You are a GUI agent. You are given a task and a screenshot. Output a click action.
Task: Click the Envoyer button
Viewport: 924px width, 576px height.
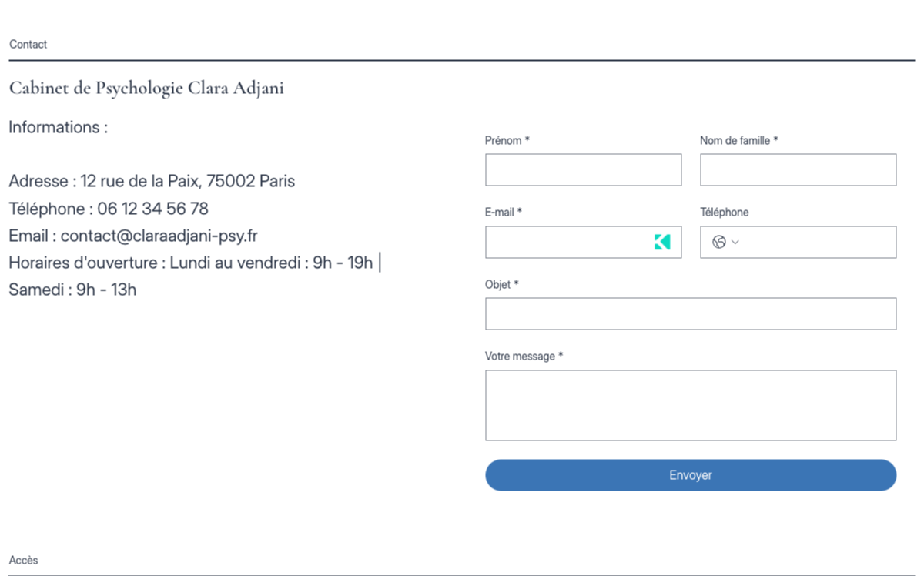[x=691, y=475]
